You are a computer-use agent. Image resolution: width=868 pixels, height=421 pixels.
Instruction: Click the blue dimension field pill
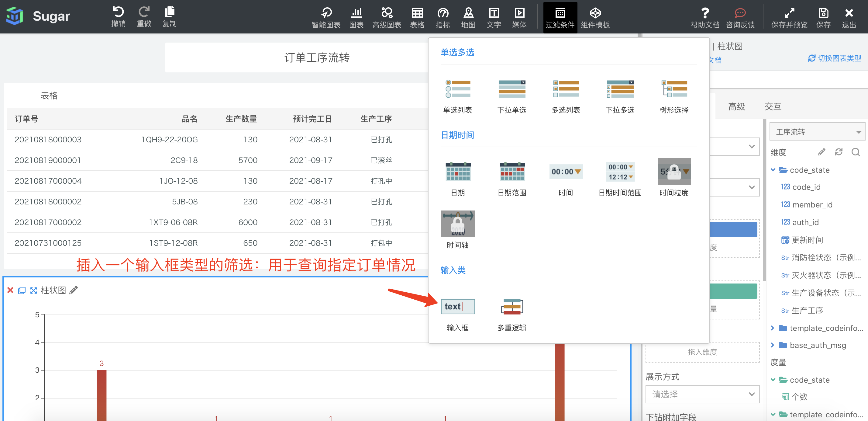pyautogui.click(x=733, y=229)
